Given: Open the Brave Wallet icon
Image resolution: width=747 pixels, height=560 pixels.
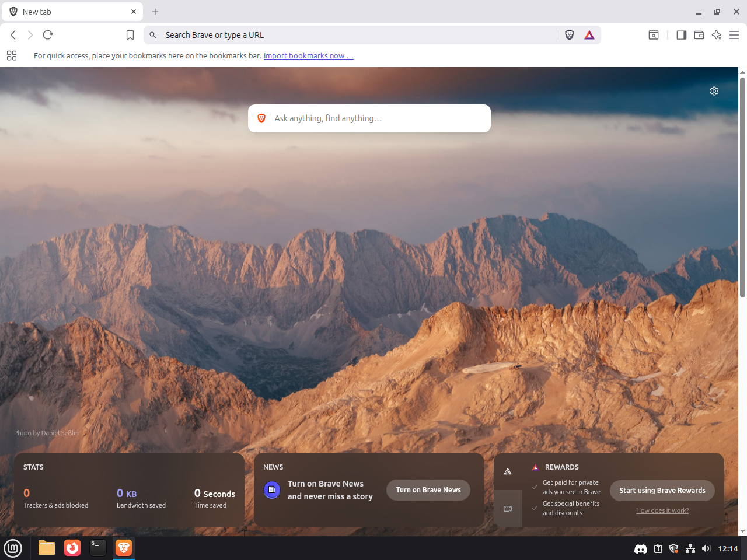Looking at the screenshot, I should (x=699, y=35).
